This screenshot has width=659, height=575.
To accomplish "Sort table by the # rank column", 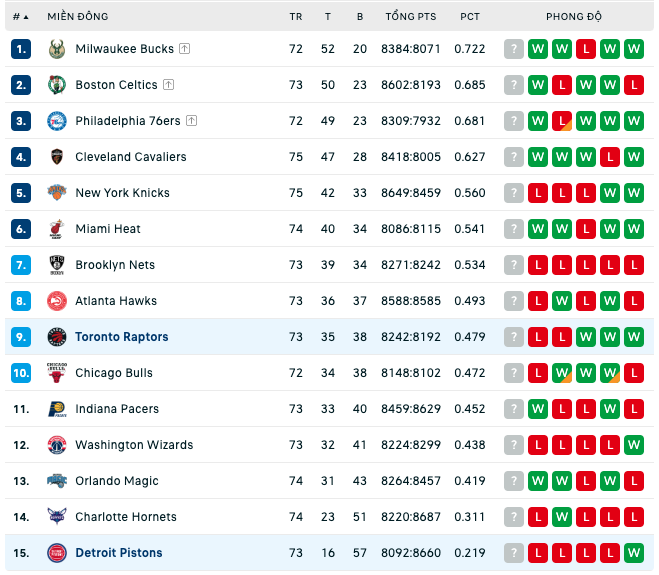I will [x=20, y=17].
